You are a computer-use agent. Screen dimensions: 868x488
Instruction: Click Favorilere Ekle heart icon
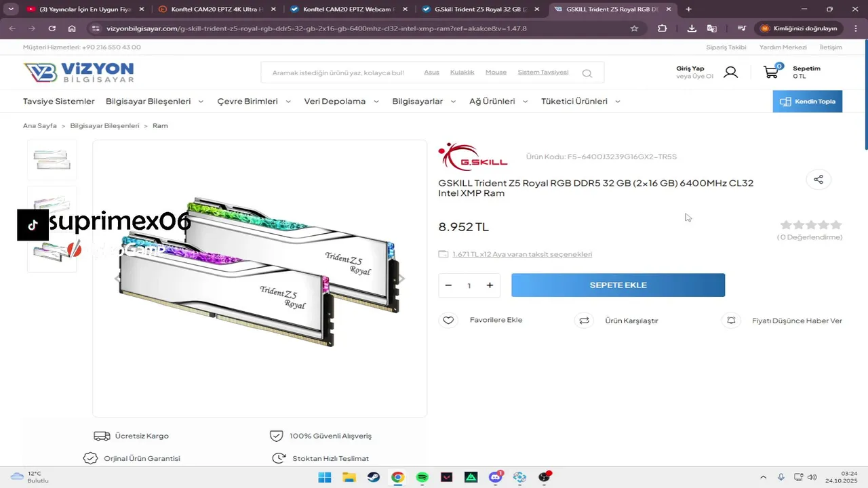point(448,321)
